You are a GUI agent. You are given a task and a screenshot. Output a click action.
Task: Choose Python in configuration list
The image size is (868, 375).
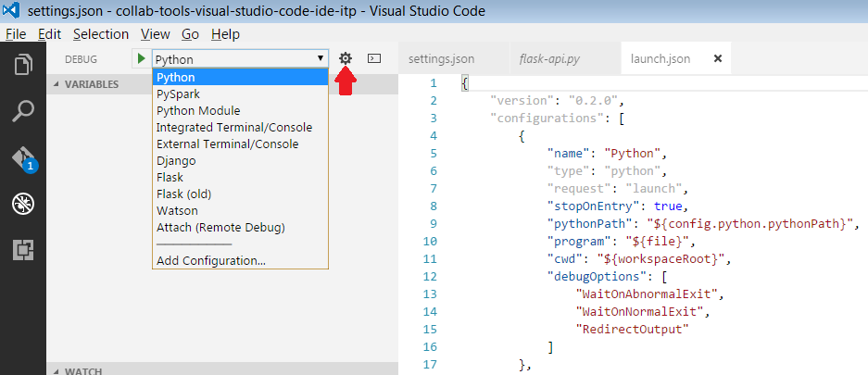pos(240,78)
